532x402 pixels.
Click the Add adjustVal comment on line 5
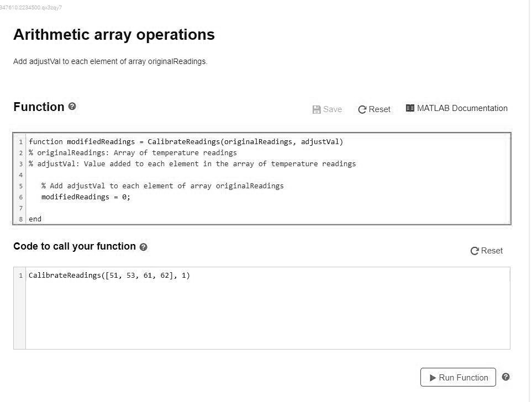coord(162,186)
